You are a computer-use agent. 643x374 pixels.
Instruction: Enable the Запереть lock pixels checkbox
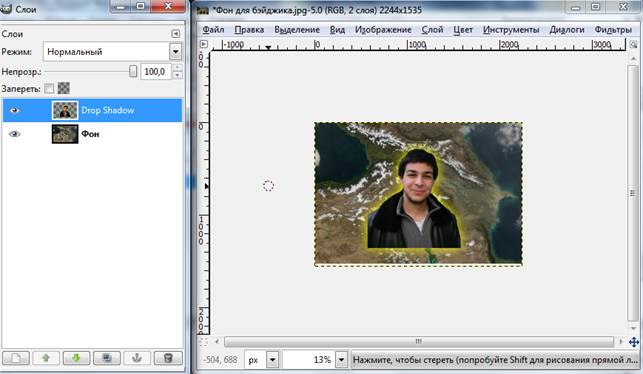click(x=49, y=88)
